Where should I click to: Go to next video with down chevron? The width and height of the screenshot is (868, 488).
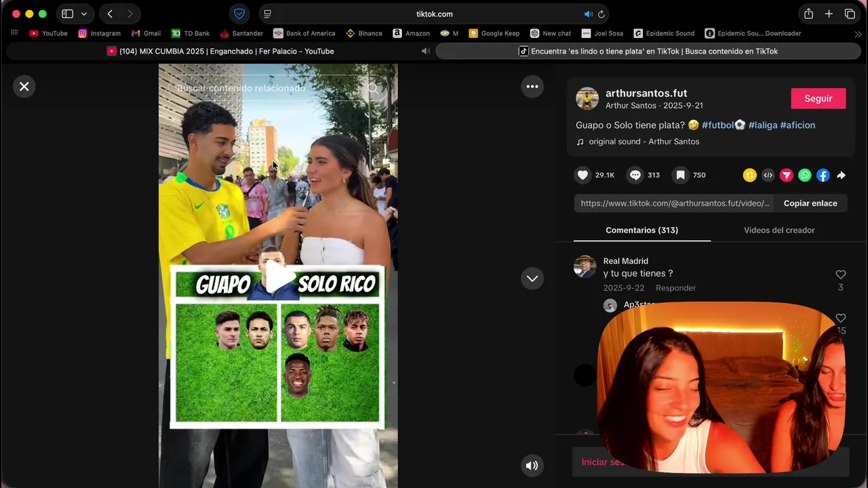(x=532, y=279)
